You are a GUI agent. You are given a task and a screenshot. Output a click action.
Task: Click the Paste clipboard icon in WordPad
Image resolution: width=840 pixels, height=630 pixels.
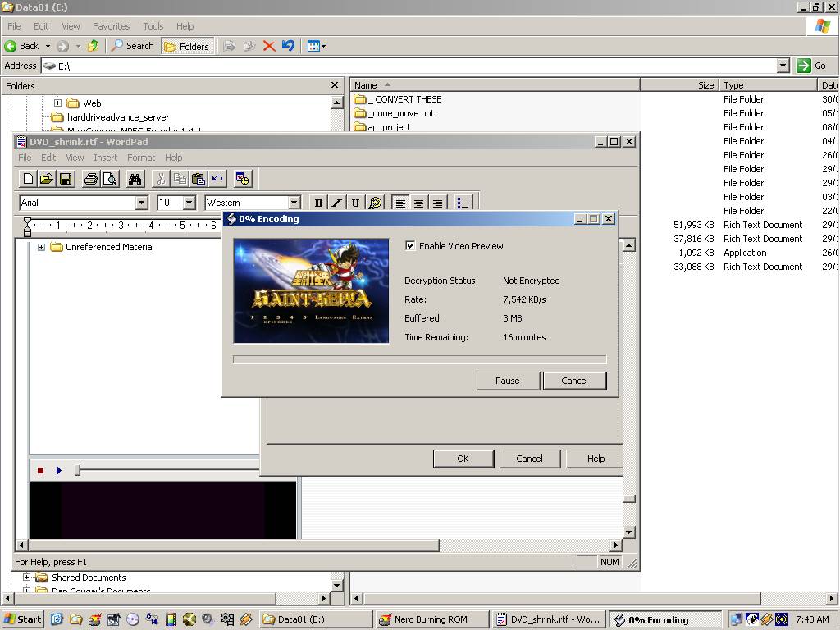pyautogui.click(x=199, y=178)
